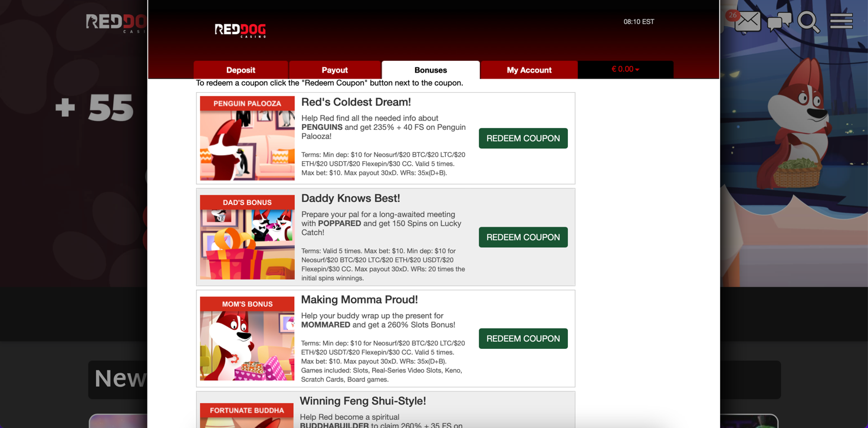
Task: Click the Mom's Bonus image
Action: click(x=247, y=339)
